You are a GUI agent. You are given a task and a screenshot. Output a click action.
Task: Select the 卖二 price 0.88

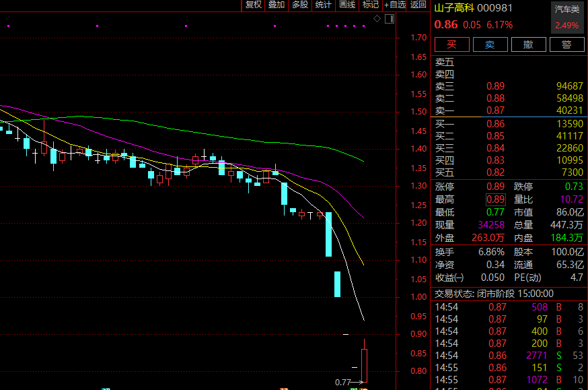point(495,98)
